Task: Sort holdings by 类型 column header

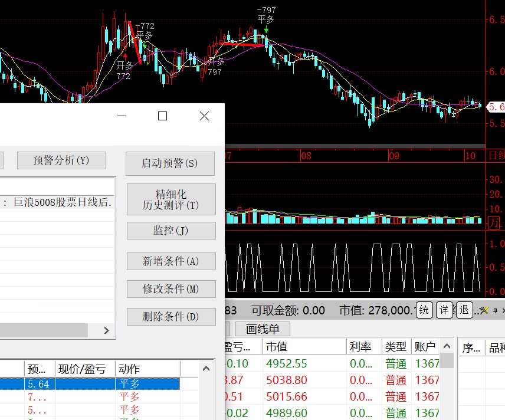Action: (x=396, y=347)
